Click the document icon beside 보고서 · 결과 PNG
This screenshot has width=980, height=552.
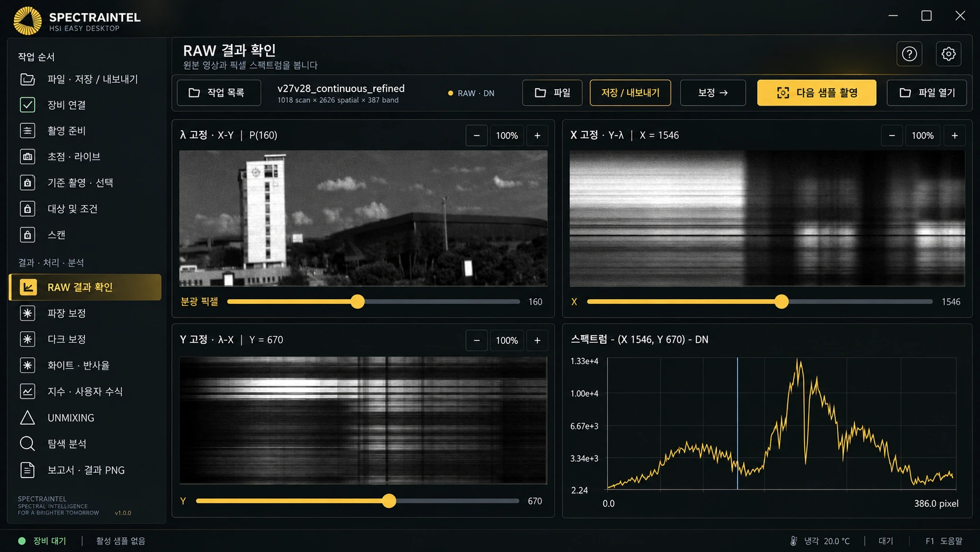coord(28,470)
